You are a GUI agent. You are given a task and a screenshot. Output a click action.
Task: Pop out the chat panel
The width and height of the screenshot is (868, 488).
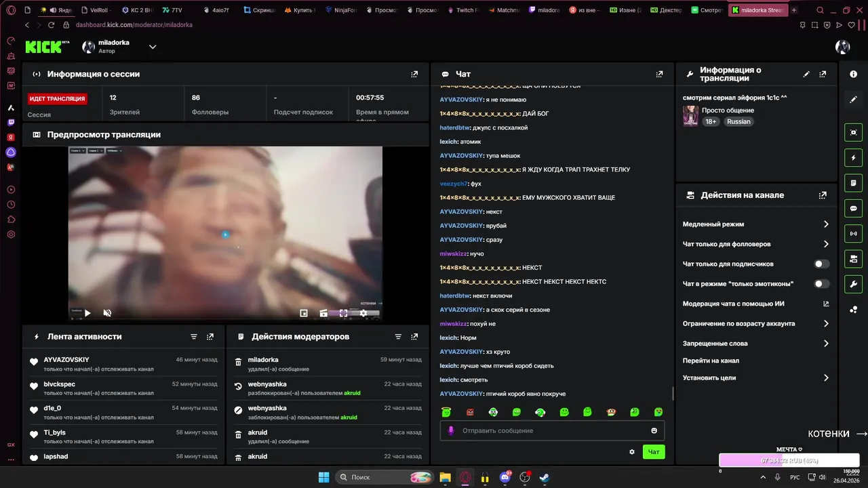coord(659,74)
